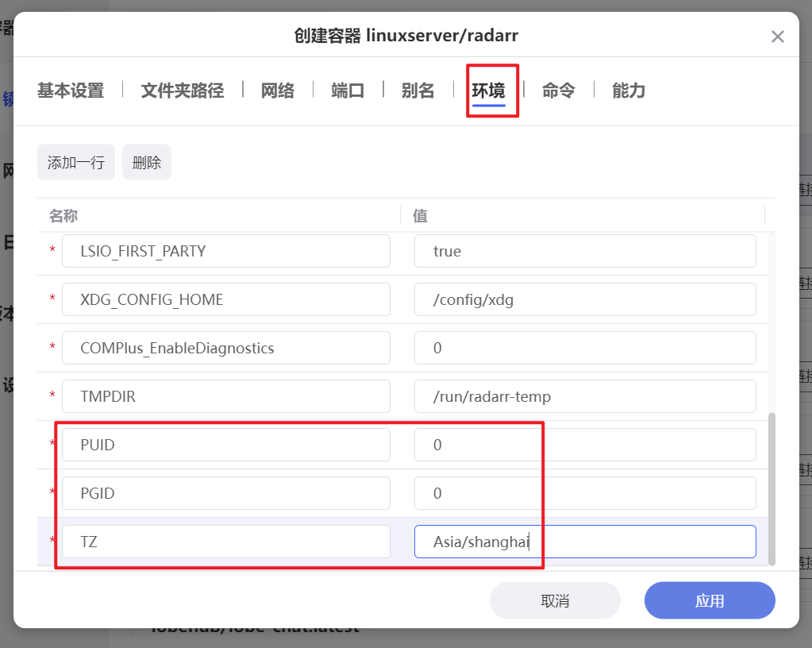Switch to the 命令 tab
The image size is (812, 648).
(x=558, y=90)
